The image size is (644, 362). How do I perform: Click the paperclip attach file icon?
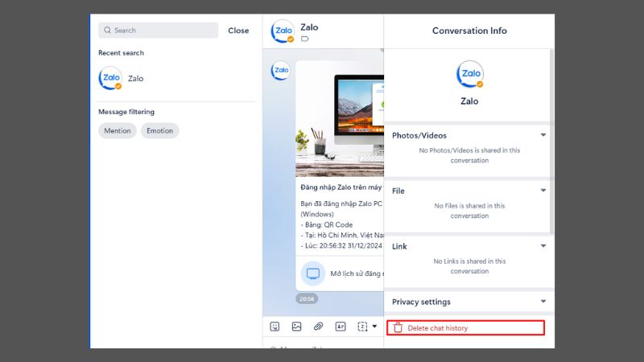click(318, 327)
